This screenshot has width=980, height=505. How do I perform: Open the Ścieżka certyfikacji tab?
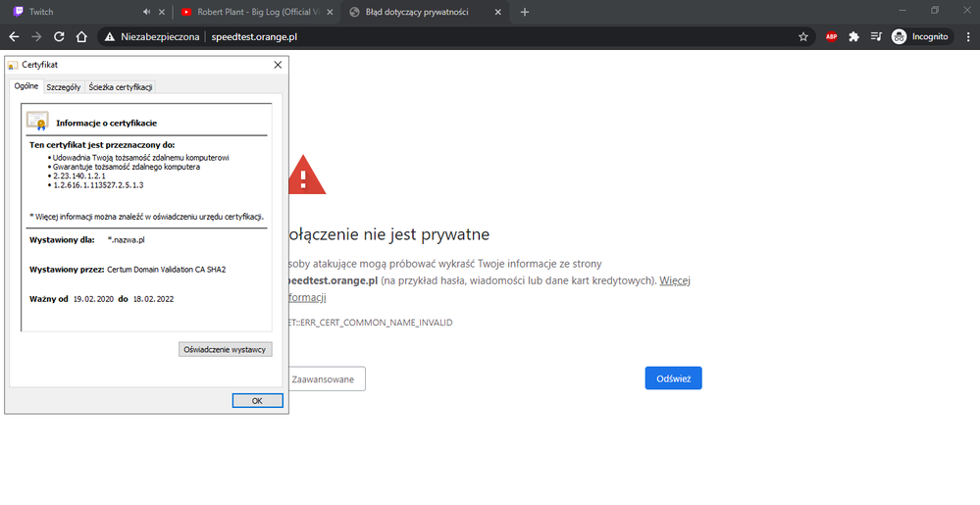120,86
